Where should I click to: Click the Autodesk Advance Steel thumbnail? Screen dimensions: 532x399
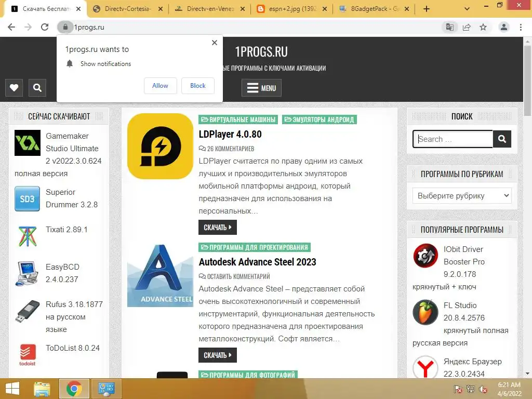click(x=160, y=275)
